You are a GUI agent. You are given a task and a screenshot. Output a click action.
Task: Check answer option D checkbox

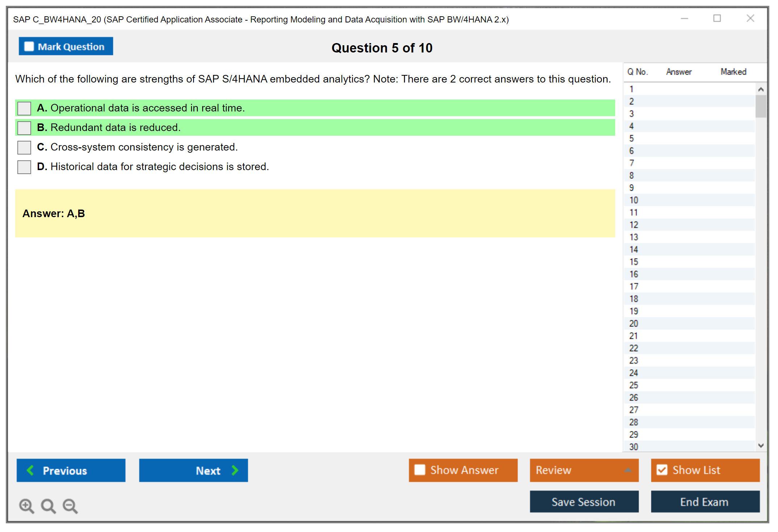point(24,167)
